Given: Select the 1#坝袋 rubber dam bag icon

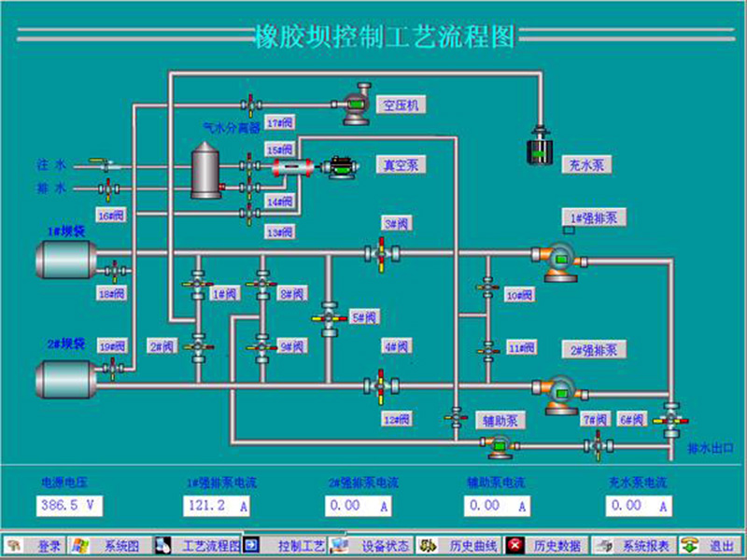Looking at the screenshot, I should click(x=66, y=259).
